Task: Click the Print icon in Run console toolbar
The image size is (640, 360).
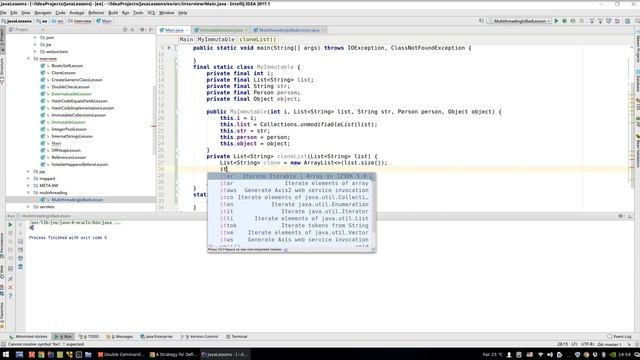Action: 20,258
